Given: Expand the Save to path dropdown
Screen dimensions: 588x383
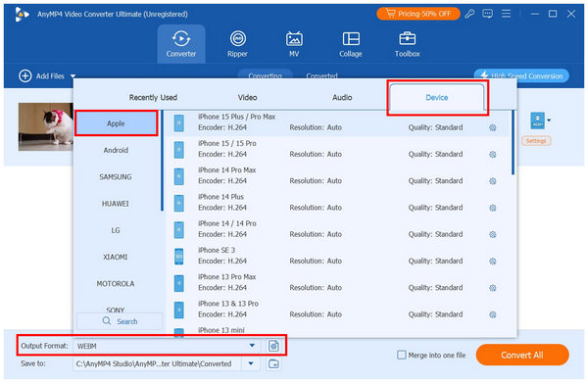Looking at the screenshot, I should tap(251, 363).
